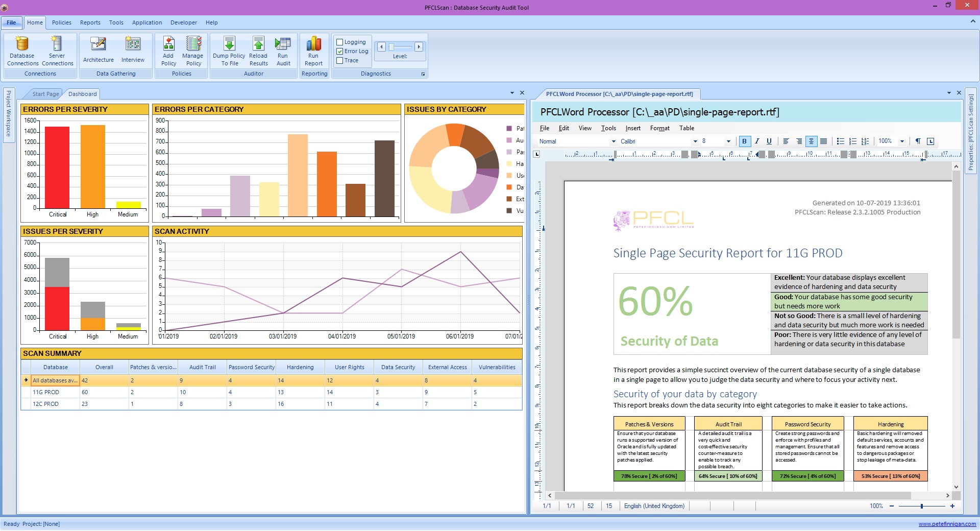Align text right in word processor

799,141
